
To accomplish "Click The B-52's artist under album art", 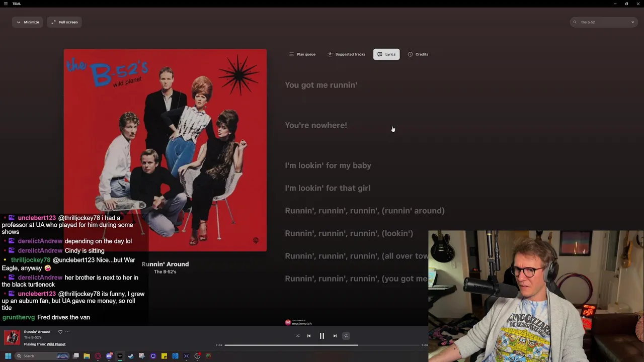I will (165, 272).
